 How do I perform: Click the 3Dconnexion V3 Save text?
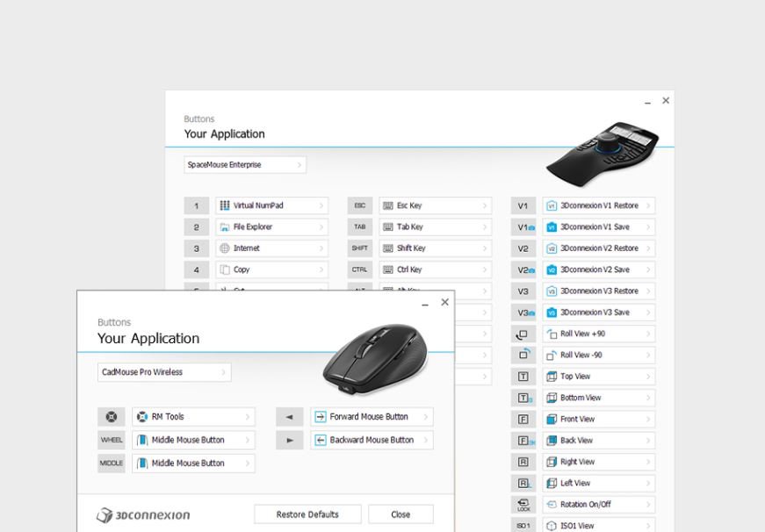pos(595,313)
